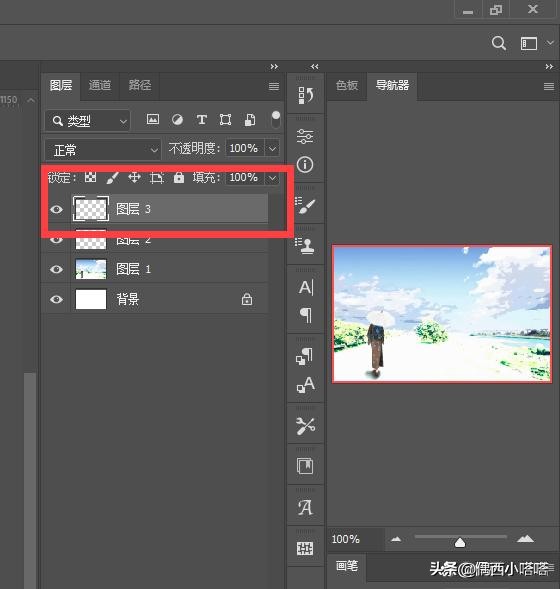This screenshot has height=589, width=560.
Task: Open the Glyphs panel icon
Action: tap(305, 507)
